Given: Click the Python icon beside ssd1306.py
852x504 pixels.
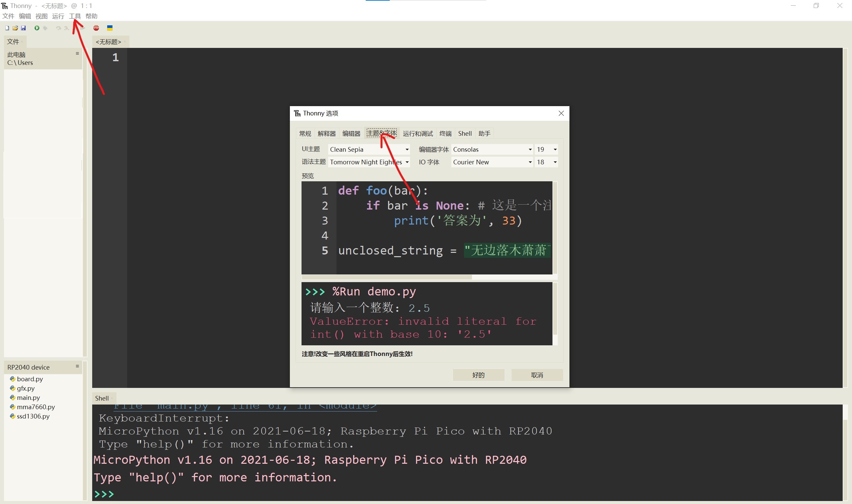Looking at the screenshot, I should click(x=13, y=416).
